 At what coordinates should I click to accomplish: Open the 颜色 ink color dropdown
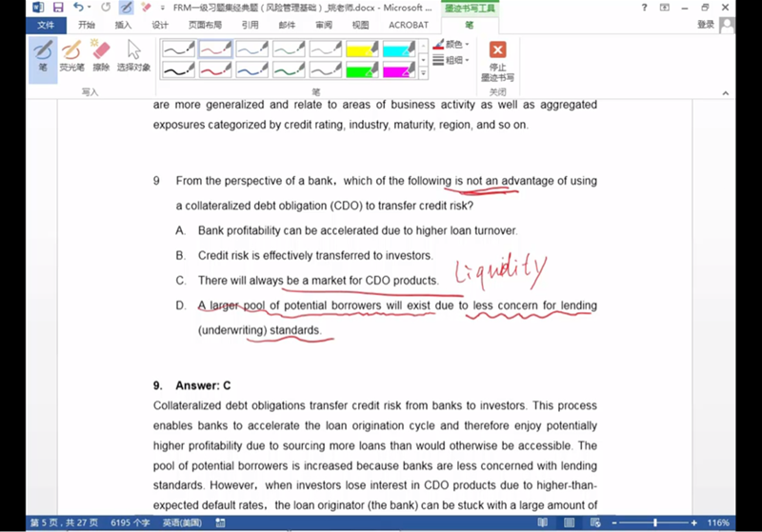451,44
